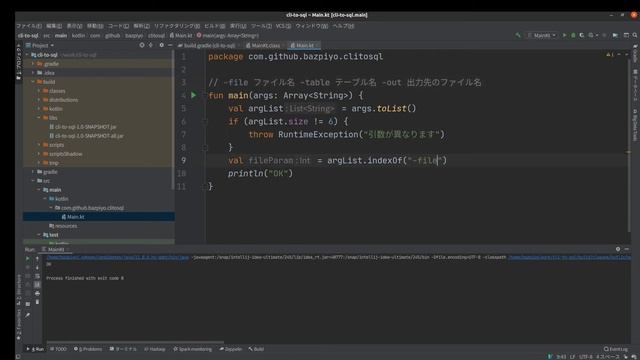
Task: Click the Project panel settings gear icon
Action: (161, 45)
